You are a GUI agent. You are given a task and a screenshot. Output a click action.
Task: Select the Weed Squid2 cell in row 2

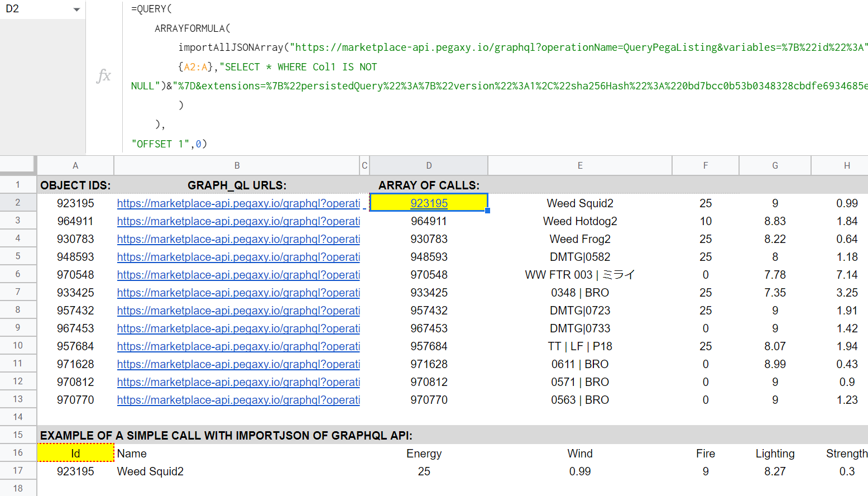point(580,203)
